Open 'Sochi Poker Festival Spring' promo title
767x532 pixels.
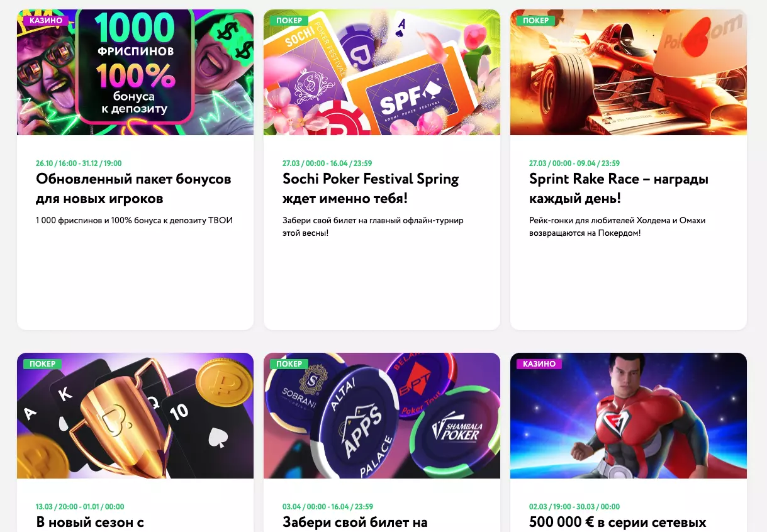[x=371, y=189]
